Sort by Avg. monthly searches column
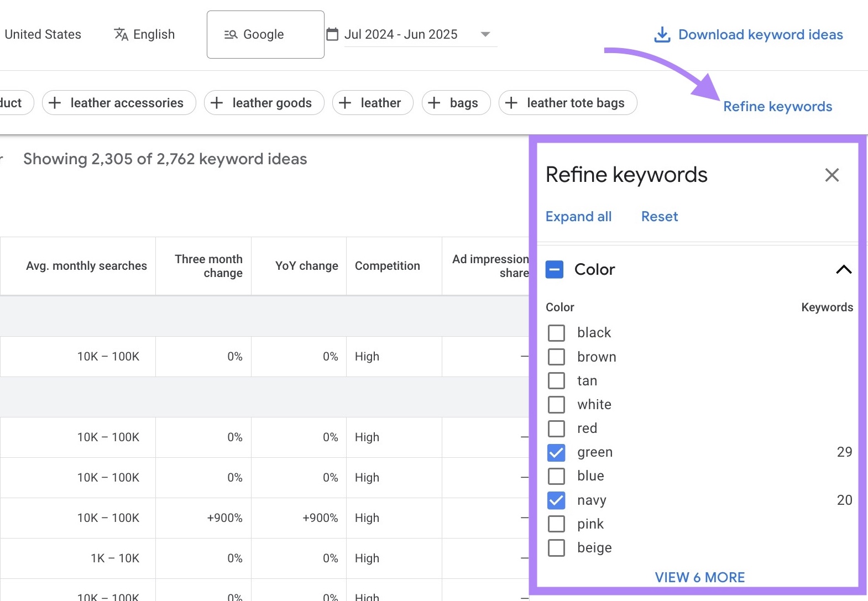This screenshot has width=868, height=601. point(86,266)
